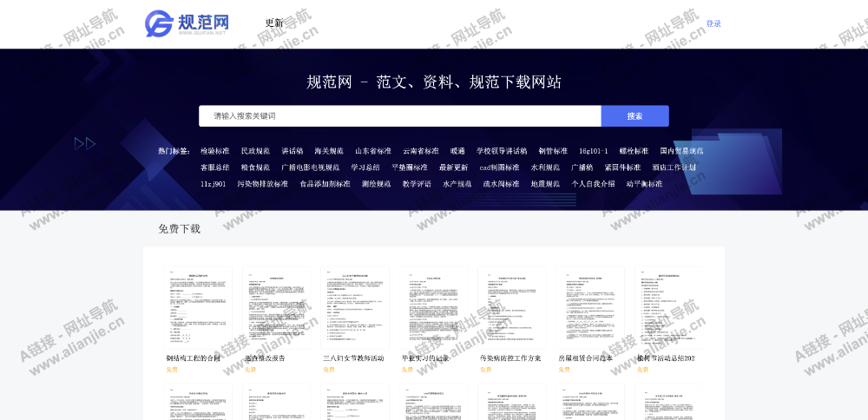The height and width of the screenshot is (420, 868).
Task: Click the 测绘规范 tag
Action: point(377,184)
